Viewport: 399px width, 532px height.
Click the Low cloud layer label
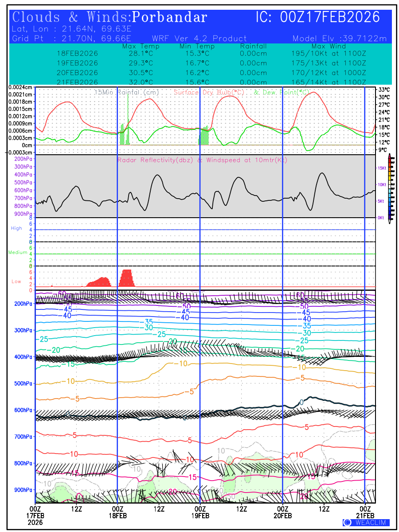16,282
